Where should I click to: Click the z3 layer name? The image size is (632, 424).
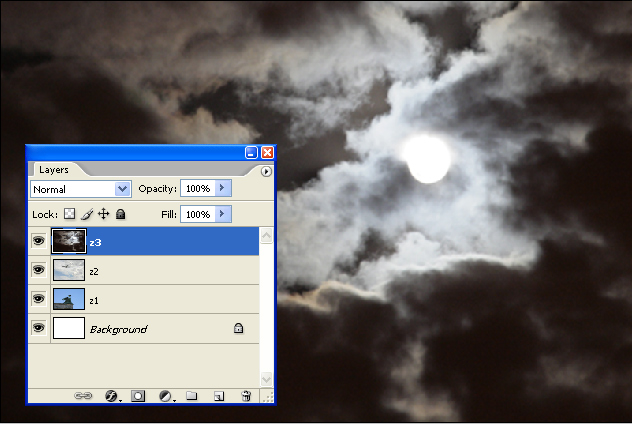tap(95, 242)
